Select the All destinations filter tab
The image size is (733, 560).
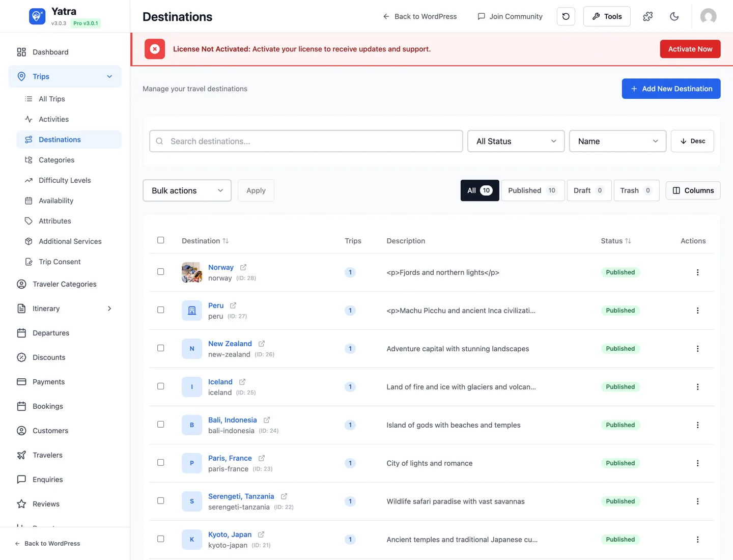(x=480, y=190)
